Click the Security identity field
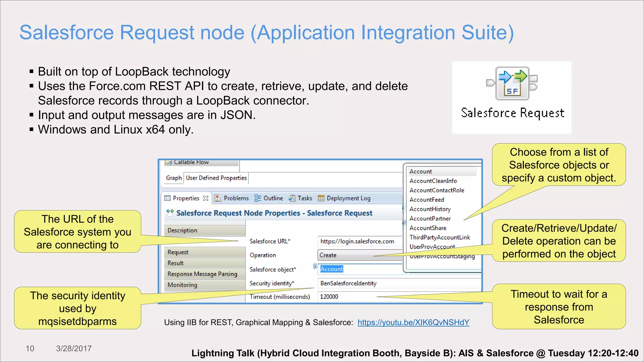The width and height of the screenshot is (644, 362). click(399, 283)
